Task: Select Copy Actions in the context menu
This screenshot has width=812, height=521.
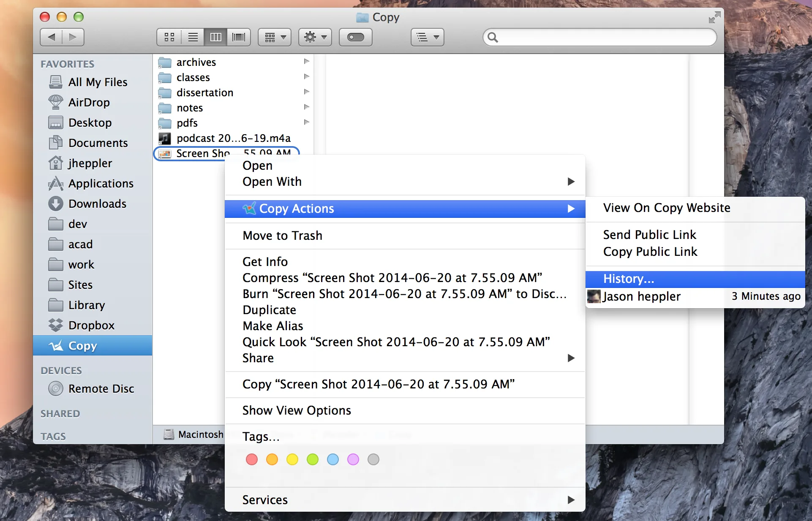Action: point(405,209)
